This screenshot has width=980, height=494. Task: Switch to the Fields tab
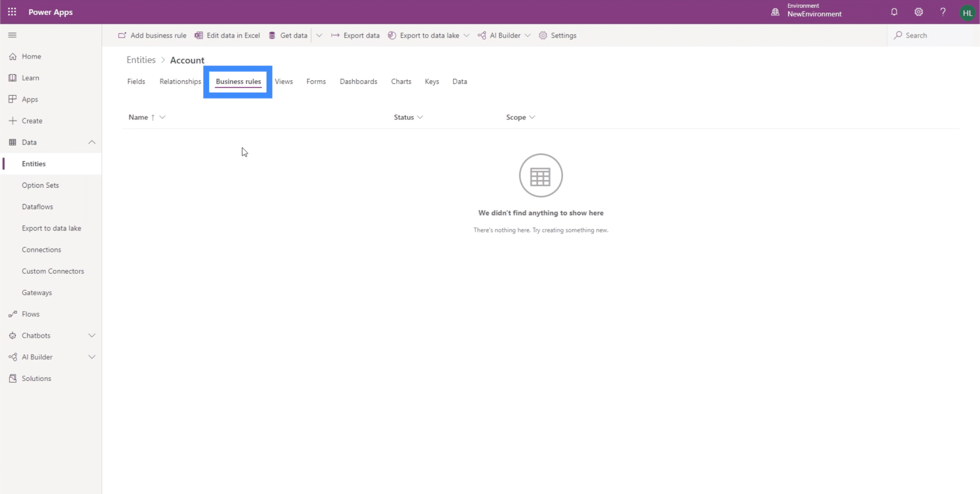click(x=136, y=81)
